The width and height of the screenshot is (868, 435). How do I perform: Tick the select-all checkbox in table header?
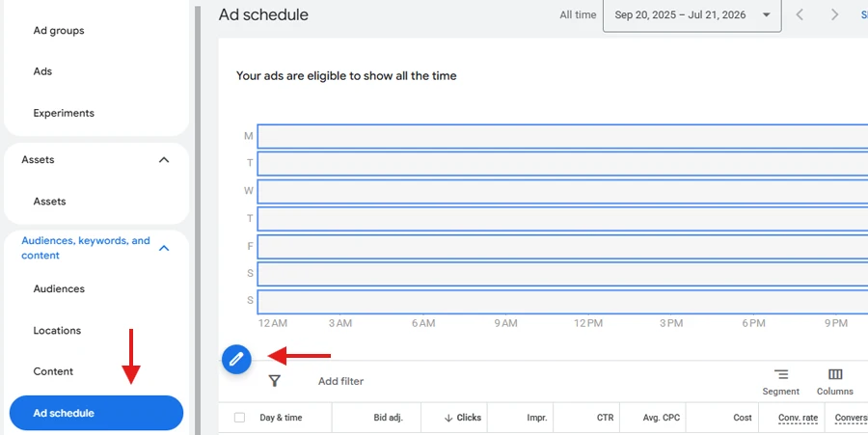[239, 418]
